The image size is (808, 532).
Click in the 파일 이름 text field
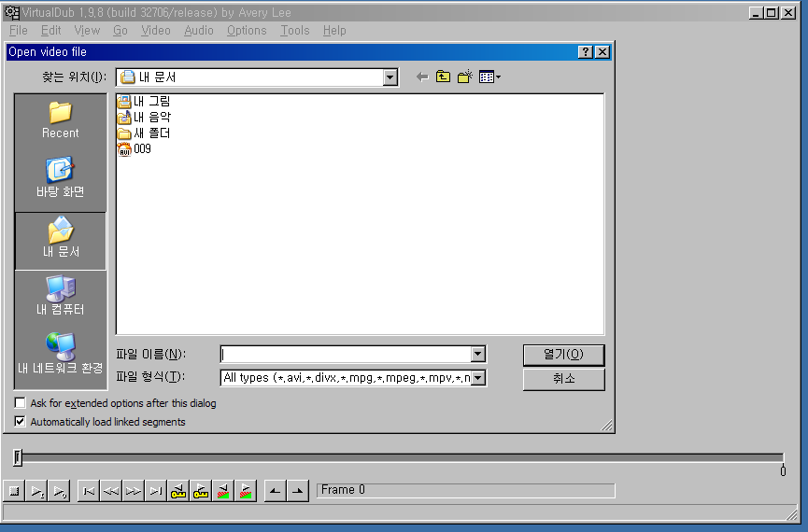pyautogui.click(x=346, y=355)
